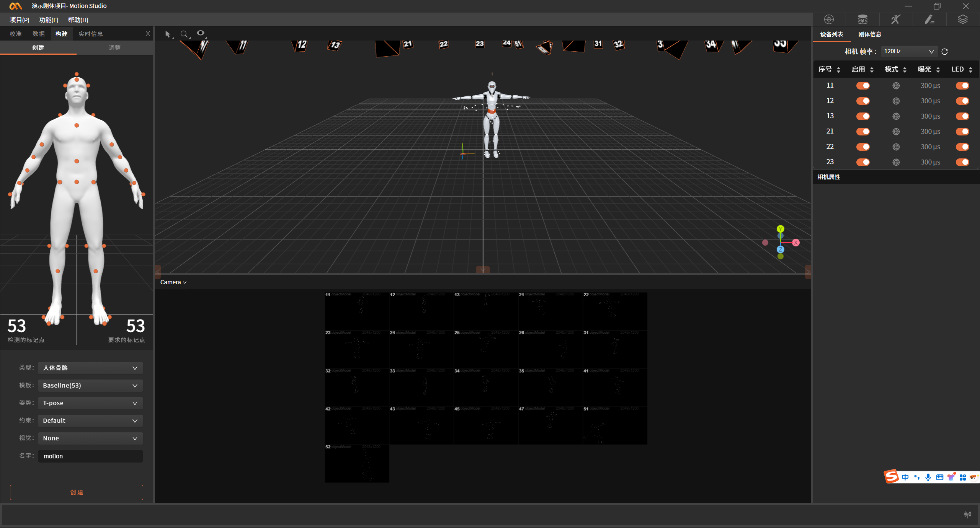Turn off LED for camera 13
Image resolution: width=980 pixels, height=528 pixels.
(962, 116)
